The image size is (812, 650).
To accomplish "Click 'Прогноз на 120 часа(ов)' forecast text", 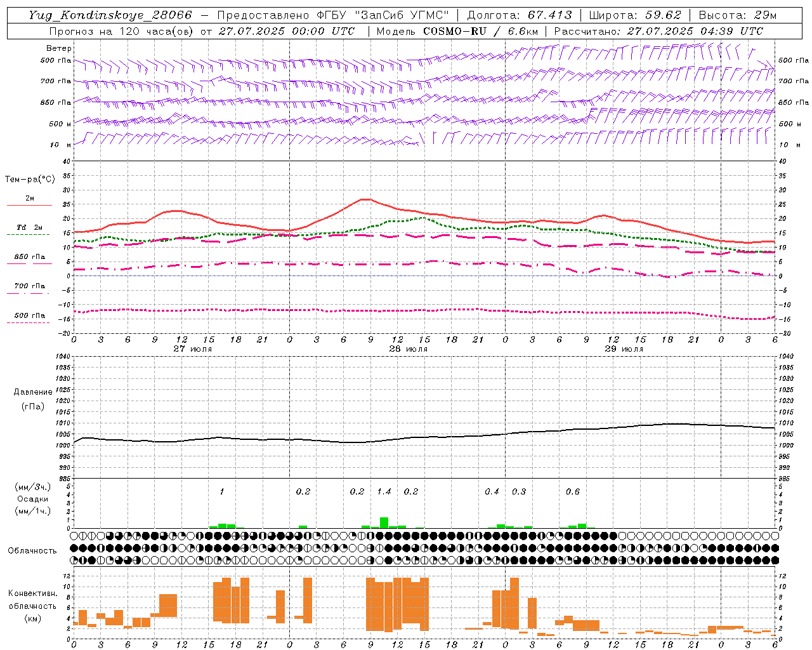I will pos(122,31).
